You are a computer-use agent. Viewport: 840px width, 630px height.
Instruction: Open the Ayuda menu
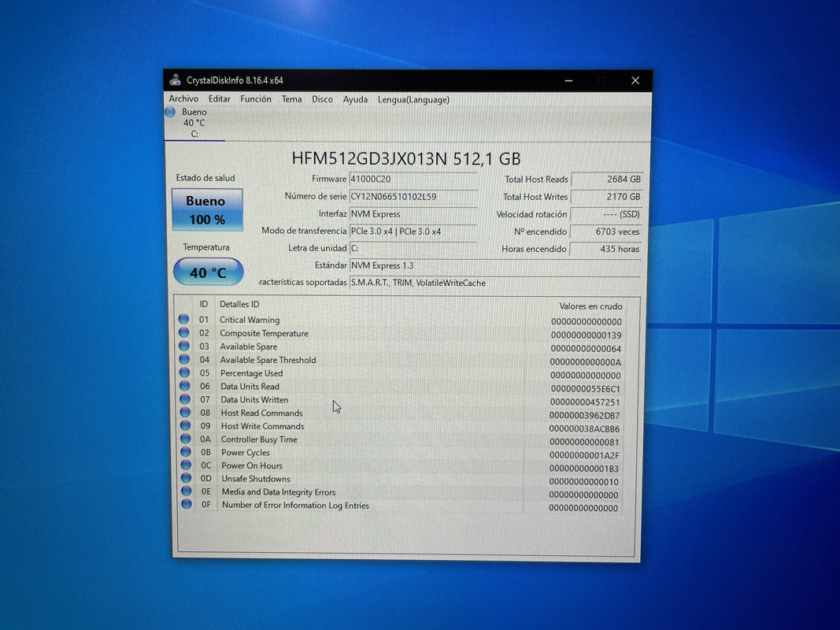coord(355,100)
